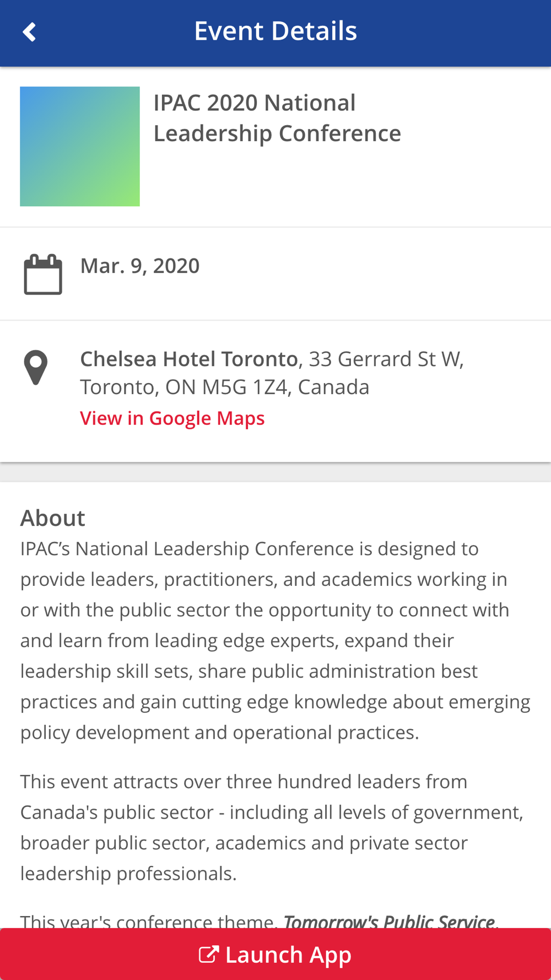Click the "This year's conference theme" text
Screen dimensions: 551x980
click(149, 920)
